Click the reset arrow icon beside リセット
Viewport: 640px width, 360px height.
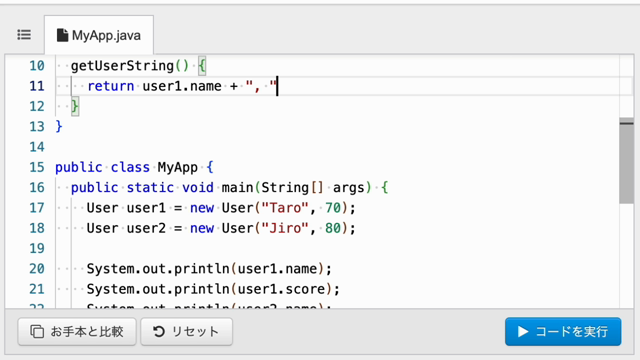point(159,331)
